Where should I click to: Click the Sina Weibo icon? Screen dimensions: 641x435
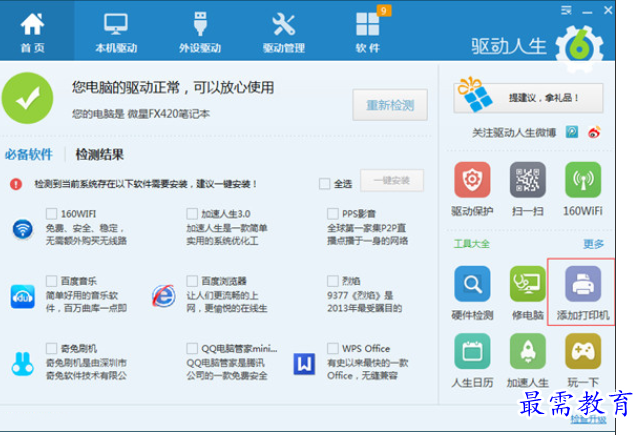[594, 132]
